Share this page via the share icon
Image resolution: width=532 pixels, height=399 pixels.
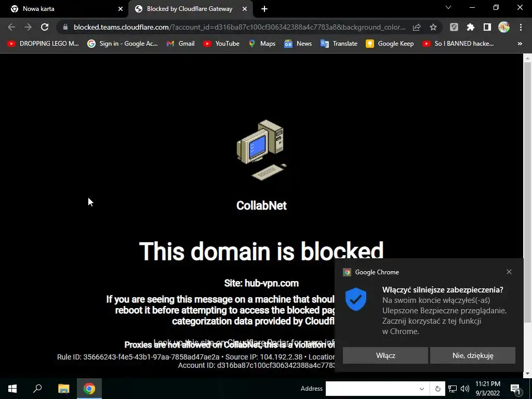tap(417, 27)
